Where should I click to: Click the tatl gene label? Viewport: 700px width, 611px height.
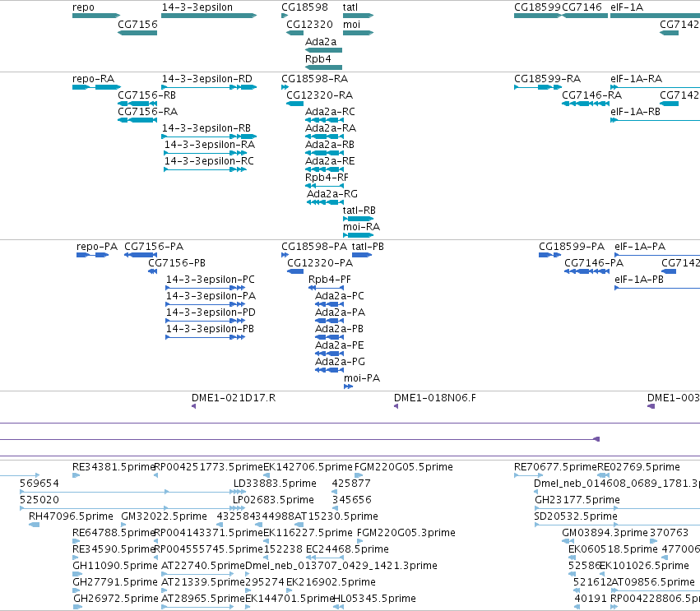[x=350, y=7]
